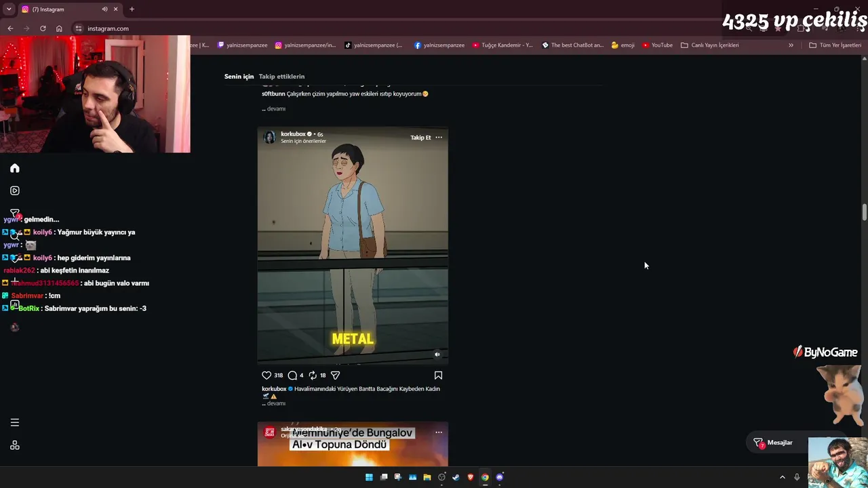Expand hidden system tray icons
This screenshot has width=868, height=488.
[x=782, y=477]
